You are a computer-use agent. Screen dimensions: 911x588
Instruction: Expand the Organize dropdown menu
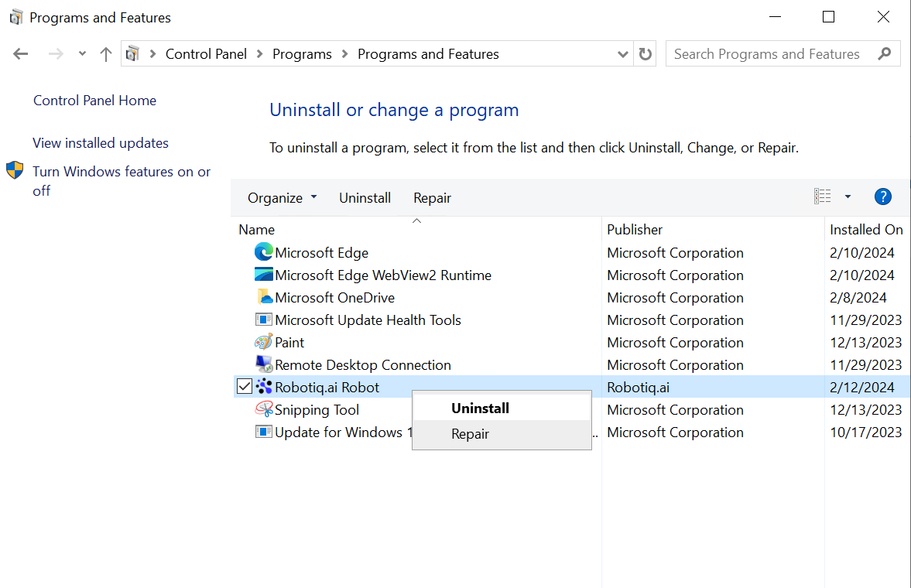pos(282,198)
